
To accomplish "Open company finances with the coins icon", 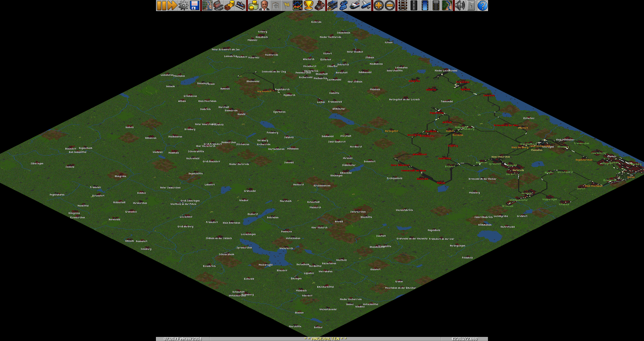I will 253,5.
